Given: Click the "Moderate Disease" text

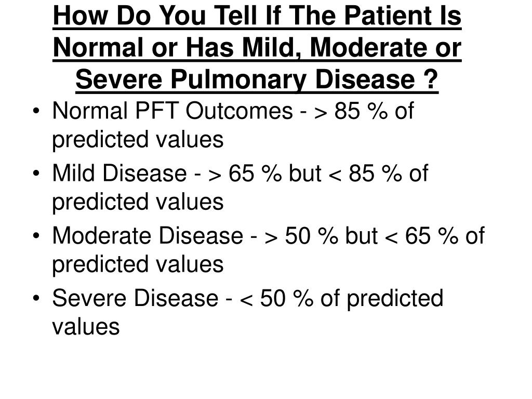Looking at the screenshot, I should pos(148,235).
